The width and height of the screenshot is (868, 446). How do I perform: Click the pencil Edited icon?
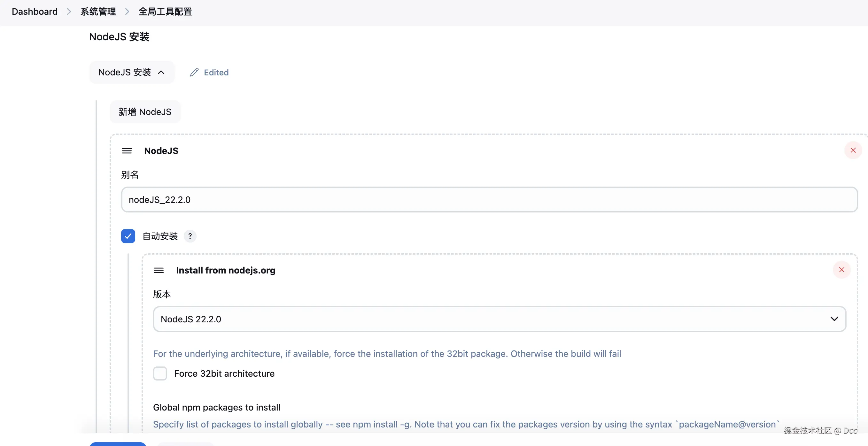point(194,73)
